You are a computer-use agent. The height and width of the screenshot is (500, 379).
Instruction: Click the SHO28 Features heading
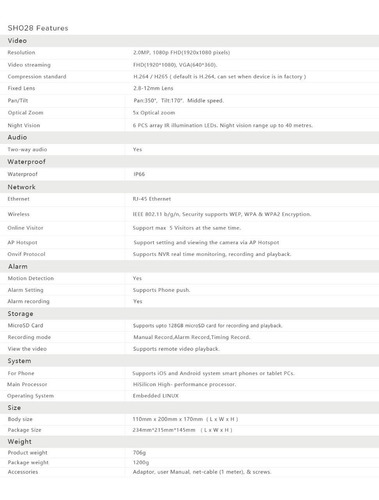click(38, 28)
